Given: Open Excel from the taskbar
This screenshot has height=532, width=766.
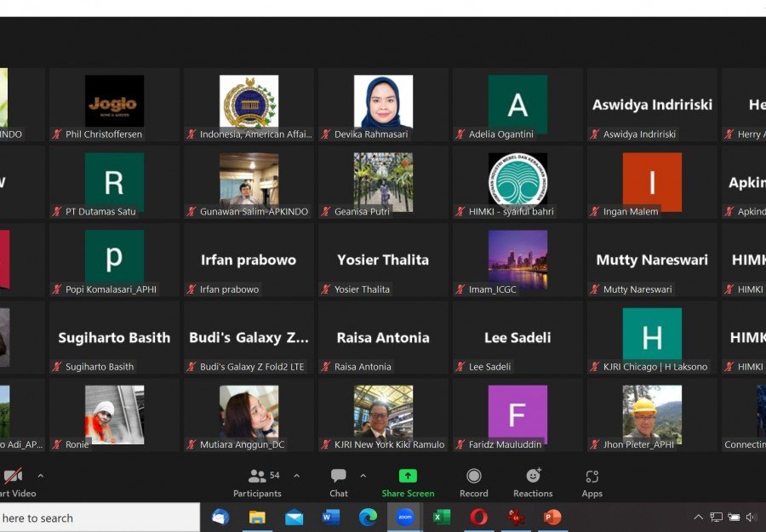Looking at the screenshot, I should point(442,517).
